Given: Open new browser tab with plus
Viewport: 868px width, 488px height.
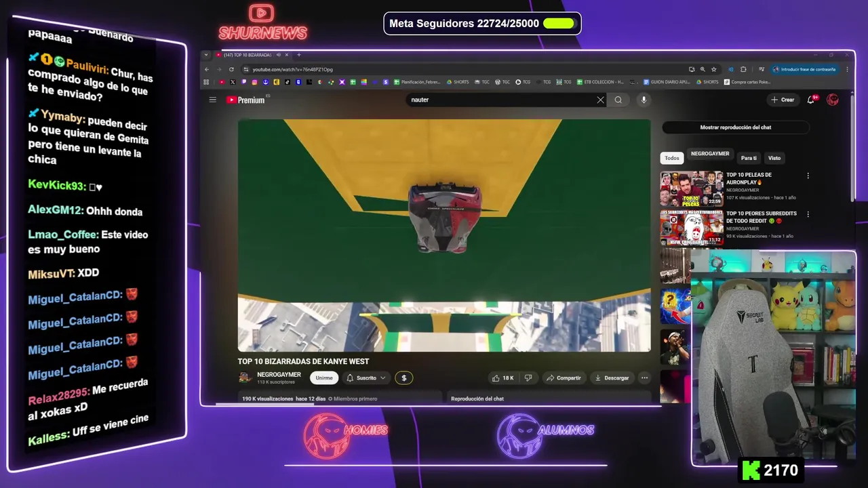Looking at the screenshot, I should tap(299, 55).
